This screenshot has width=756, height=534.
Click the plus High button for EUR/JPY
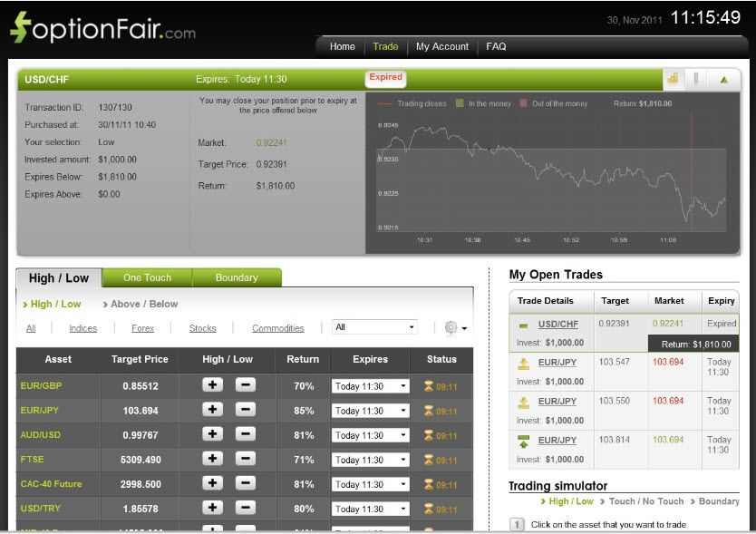tap(213, 410)
